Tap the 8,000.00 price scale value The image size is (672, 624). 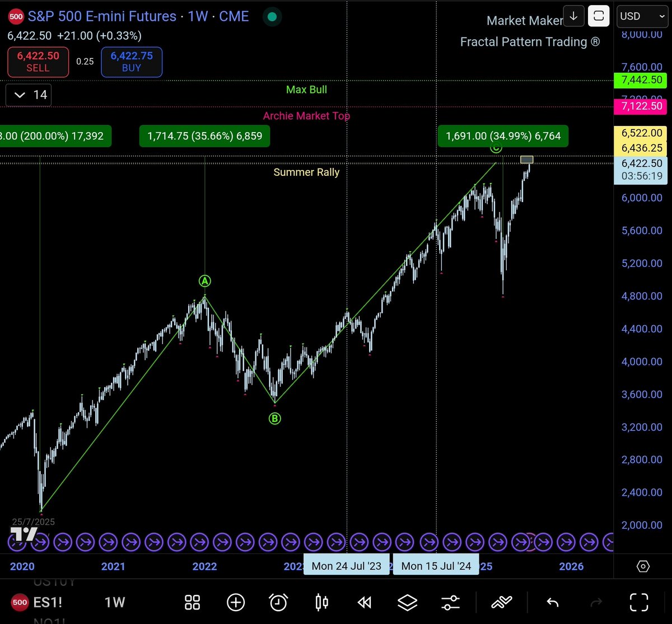(642, 34)
